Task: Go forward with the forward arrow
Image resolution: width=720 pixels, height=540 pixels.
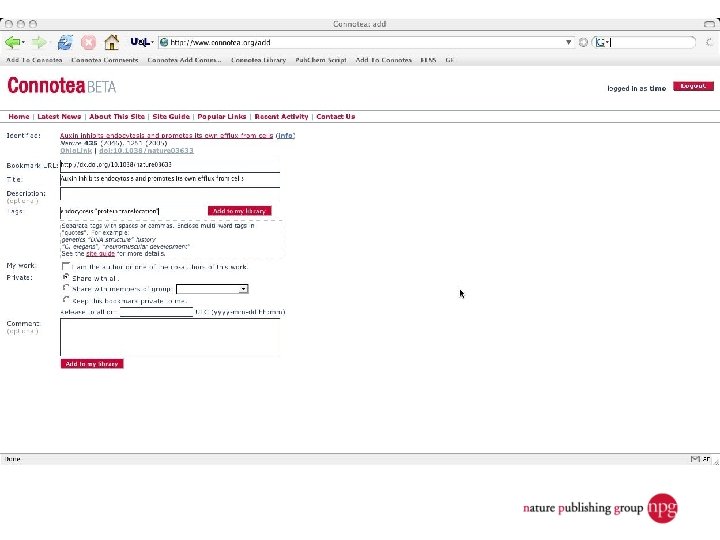Action: (39, 43)
